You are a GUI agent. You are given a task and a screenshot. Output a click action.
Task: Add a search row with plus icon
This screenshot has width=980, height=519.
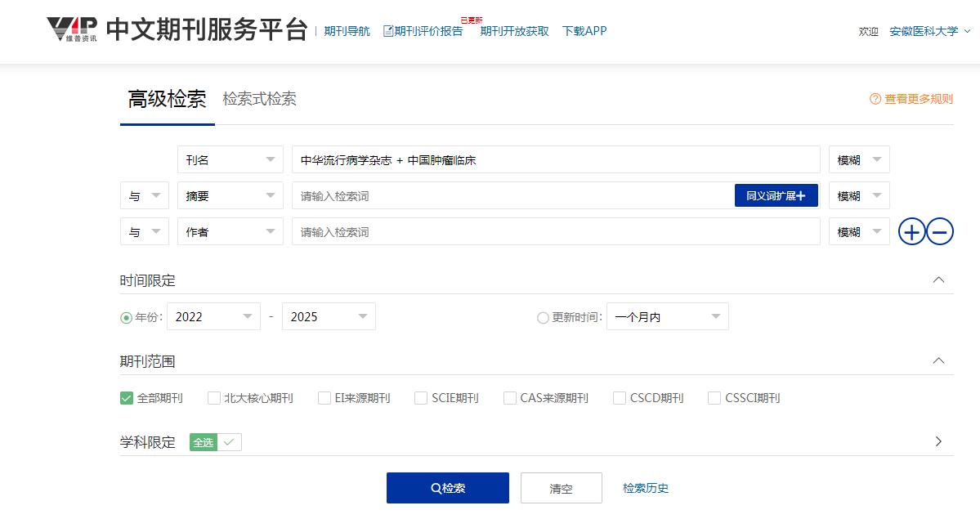click(912, 232)
